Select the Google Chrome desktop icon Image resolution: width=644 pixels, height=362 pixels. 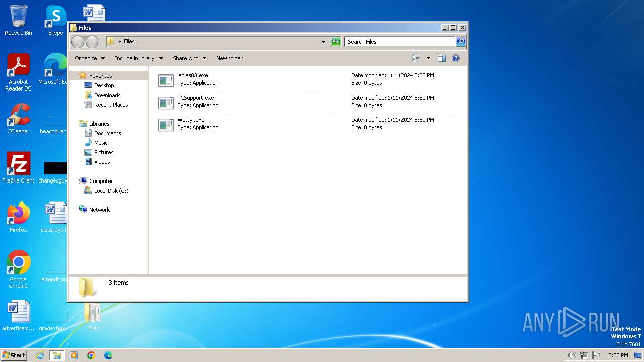coord(18,269)
